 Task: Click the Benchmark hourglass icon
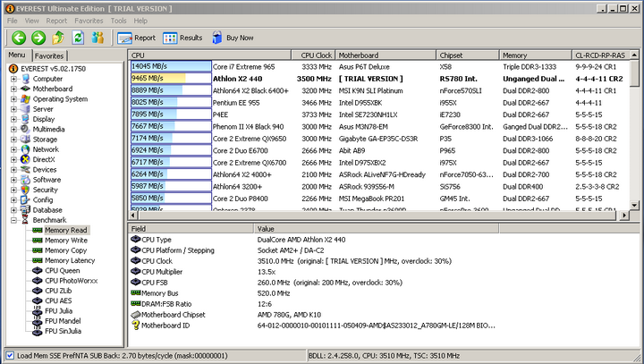coord(25,220)
